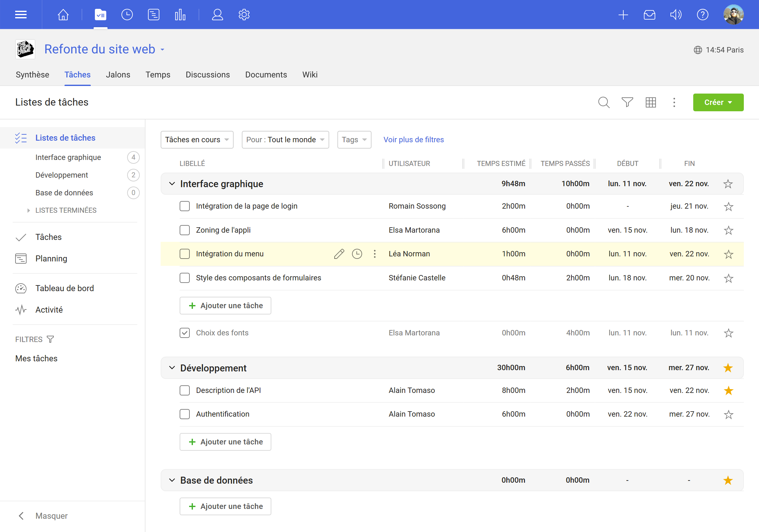Go to the home icon
759x532 pixels.
(63, 15)
